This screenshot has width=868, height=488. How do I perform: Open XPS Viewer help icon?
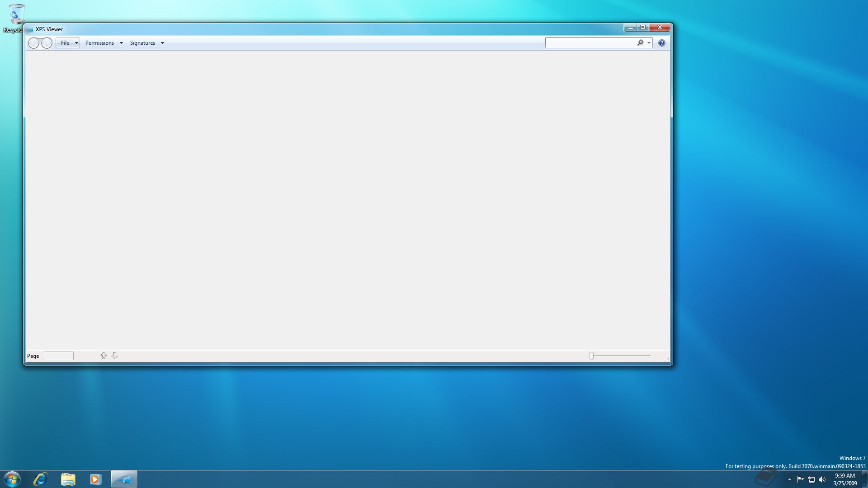662,43
